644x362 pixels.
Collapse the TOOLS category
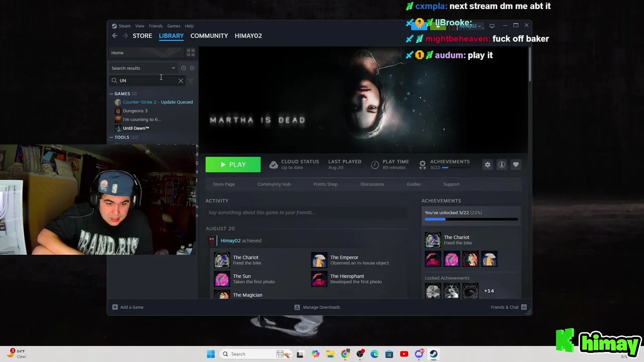(x=112, y=137)
